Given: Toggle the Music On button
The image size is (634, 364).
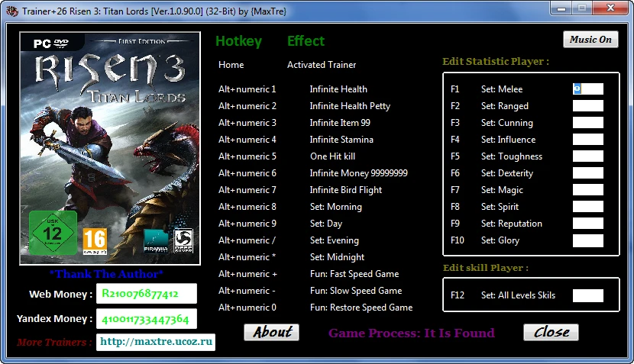Looking at the screenshot, I should pyautogui.click(x=590, y=40).
